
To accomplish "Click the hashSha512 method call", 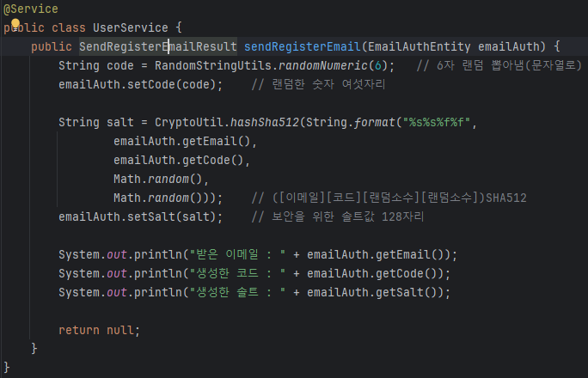I will (x=265, y=123).
